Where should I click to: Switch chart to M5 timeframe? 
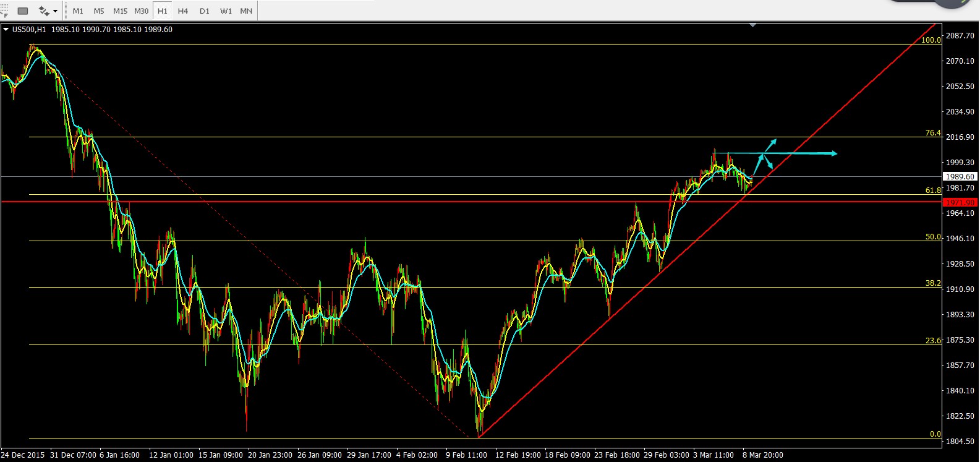99,11
